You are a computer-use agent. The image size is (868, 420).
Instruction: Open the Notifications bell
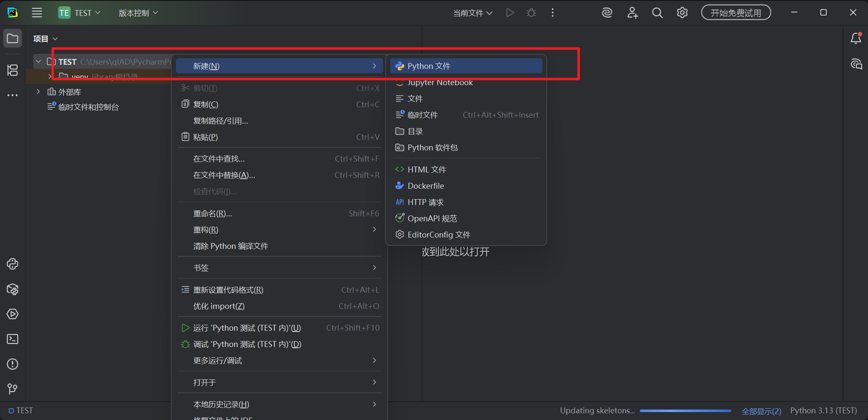856,38
